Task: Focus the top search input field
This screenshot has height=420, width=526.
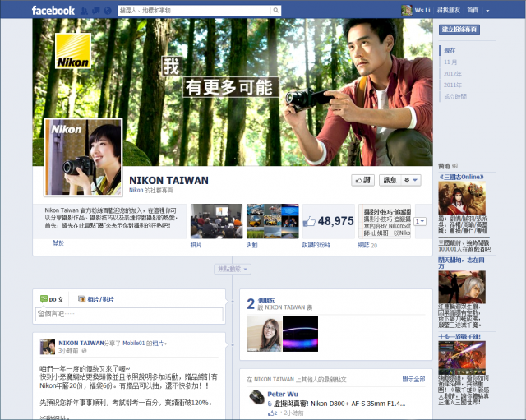Action: point(194,11)
